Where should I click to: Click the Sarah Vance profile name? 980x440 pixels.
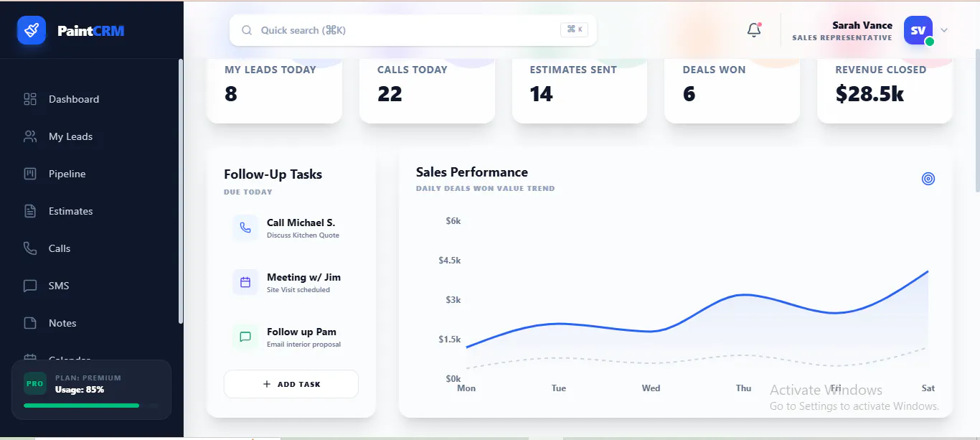pyautogui.click(x=862, y=25)
